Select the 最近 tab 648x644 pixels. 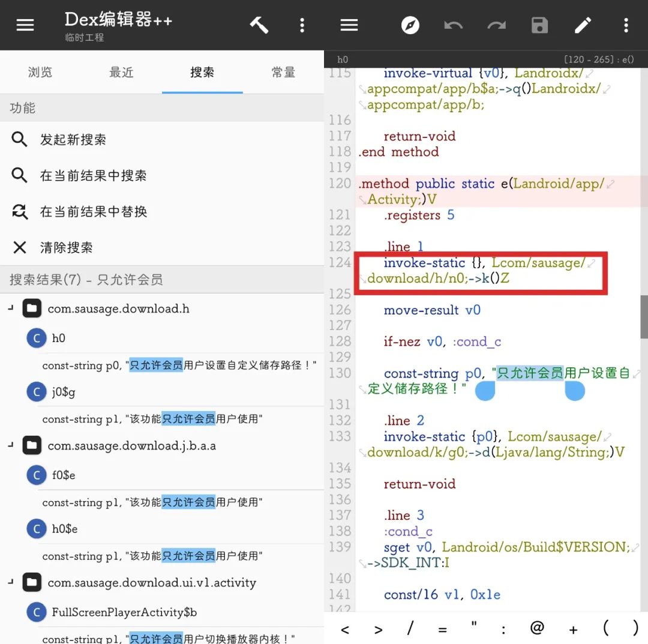click(x=121, y=73)
